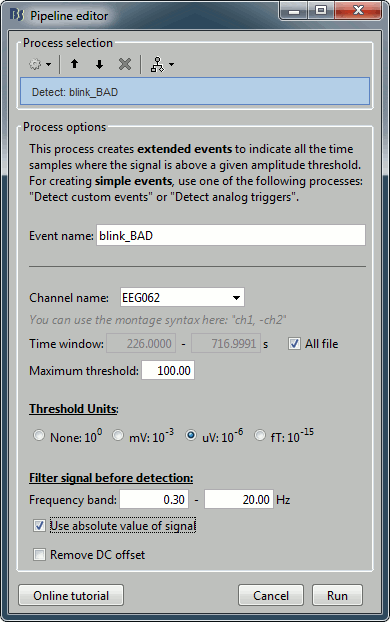
Task: Click the gear add-process icon
Action: click(35, 64)
